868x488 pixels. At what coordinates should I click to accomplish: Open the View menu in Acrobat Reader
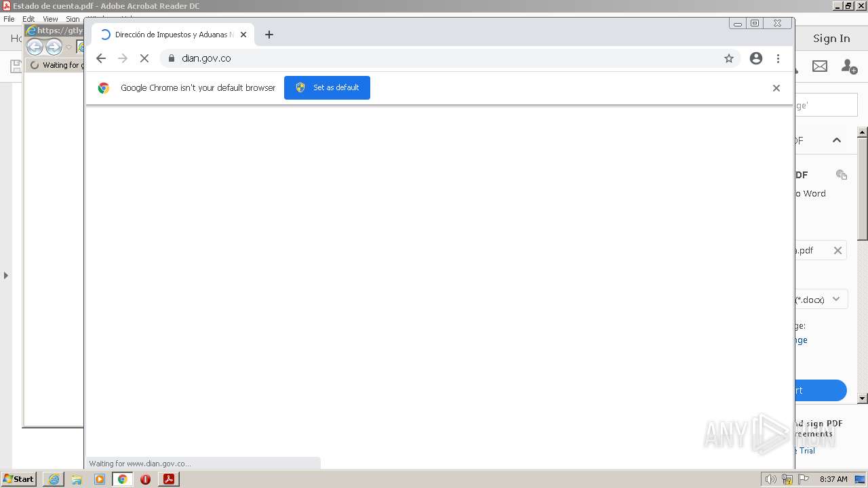point(51,19)
